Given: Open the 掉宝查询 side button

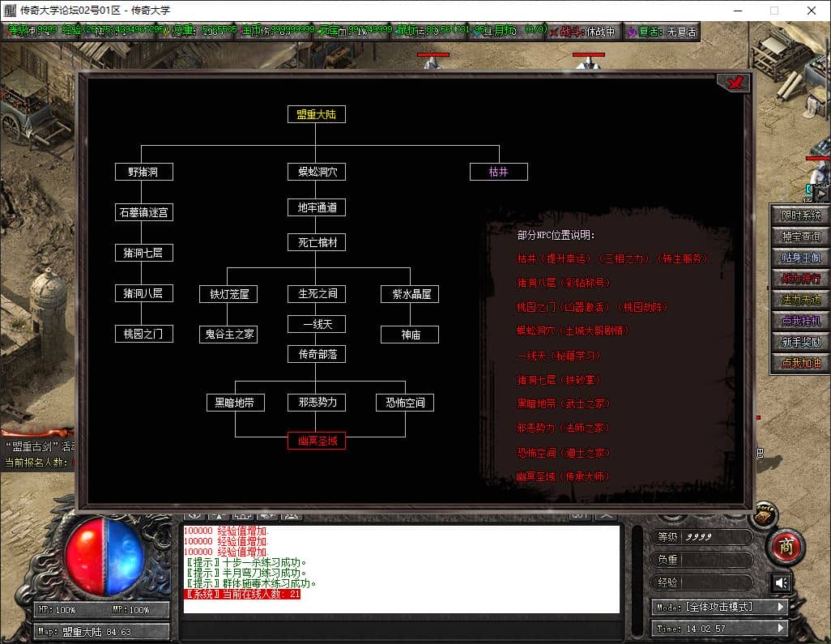Looking at the screenshot, I should click(800, 237).
